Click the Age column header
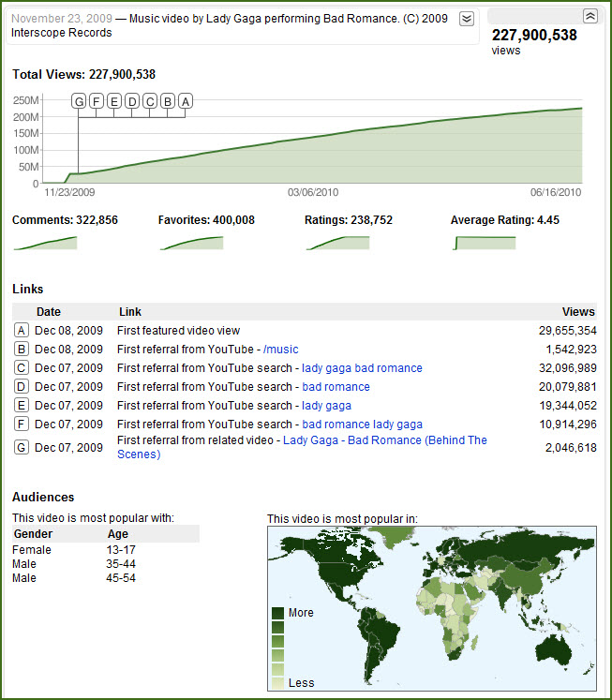 pos(118,534)
